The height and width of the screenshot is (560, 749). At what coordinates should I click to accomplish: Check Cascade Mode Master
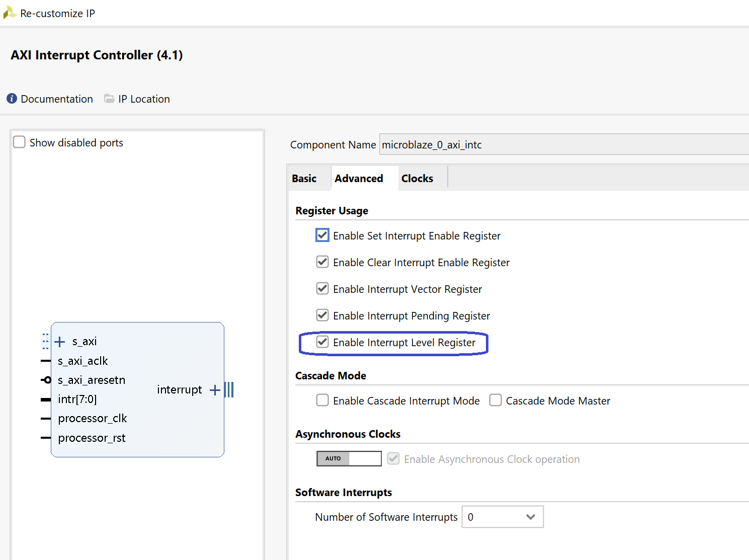click(x=495, y=400)
